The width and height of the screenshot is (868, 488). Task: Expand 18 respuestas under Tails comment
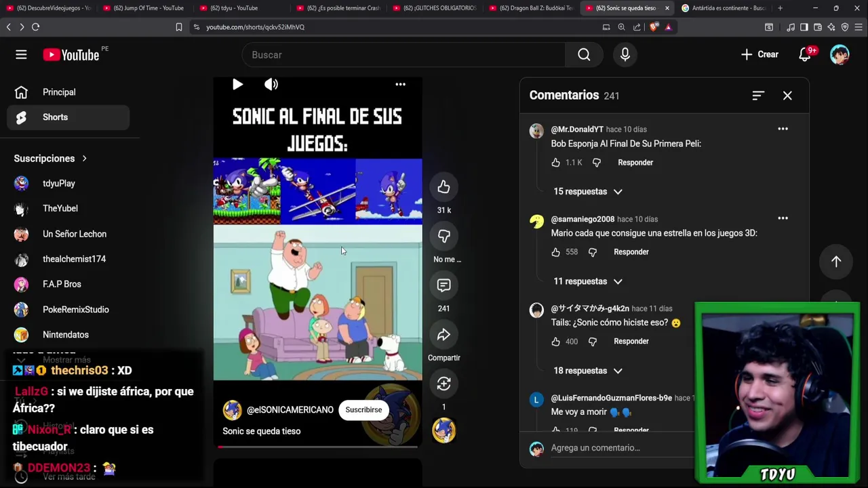coord(587,371)
